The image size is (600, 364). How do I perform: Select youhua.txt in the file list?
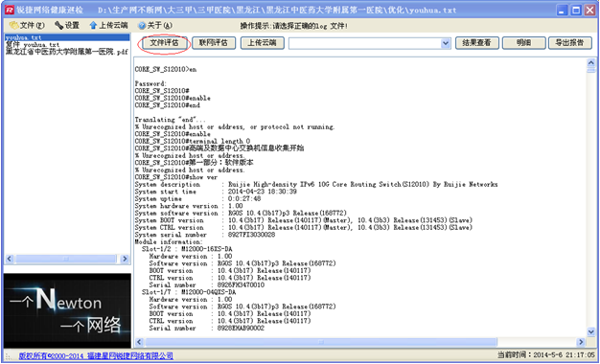(67, 37)
